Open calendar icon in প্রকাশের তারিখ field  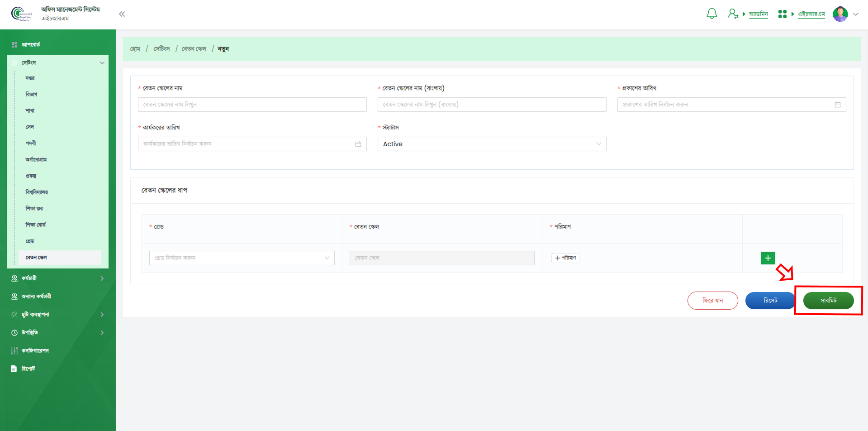point(837,105)
